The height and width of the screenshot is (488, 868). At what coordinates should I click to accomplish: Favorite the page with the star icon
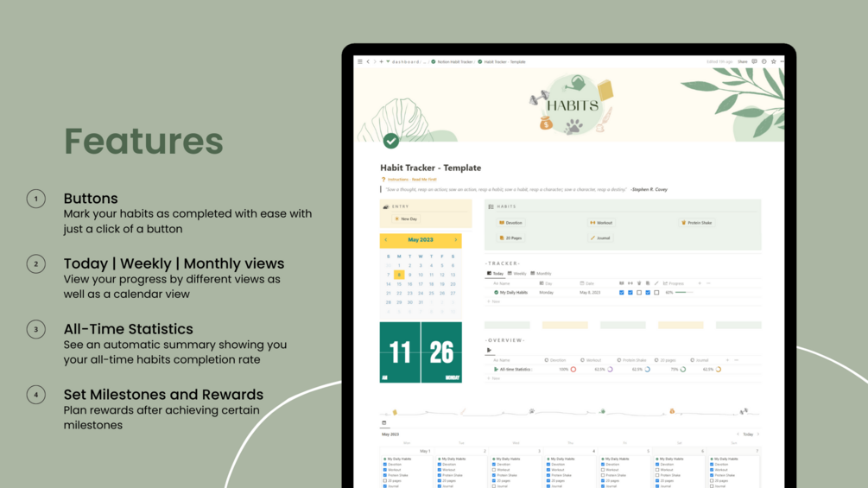click(x=773, y=61)
